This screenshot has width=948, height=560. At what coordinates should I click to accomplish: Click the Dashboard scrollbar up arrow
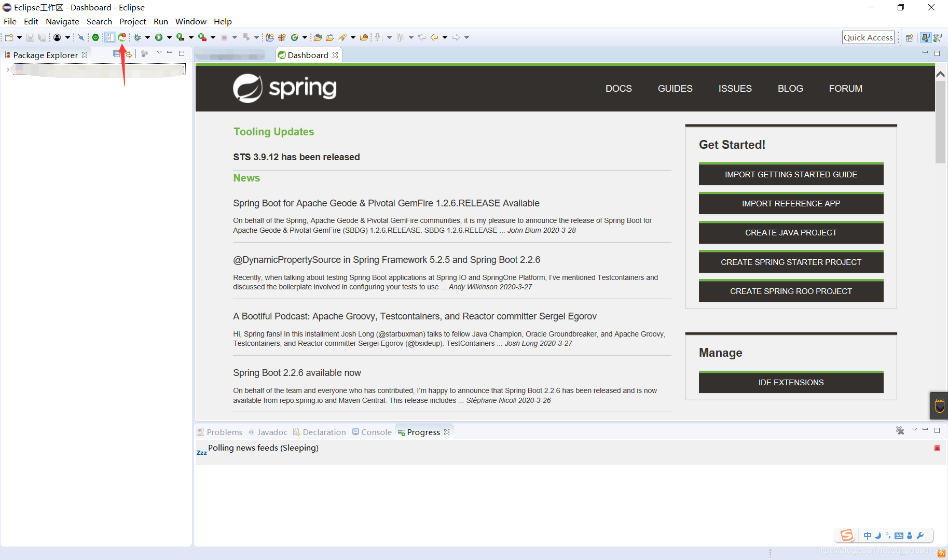pos(940,74)
